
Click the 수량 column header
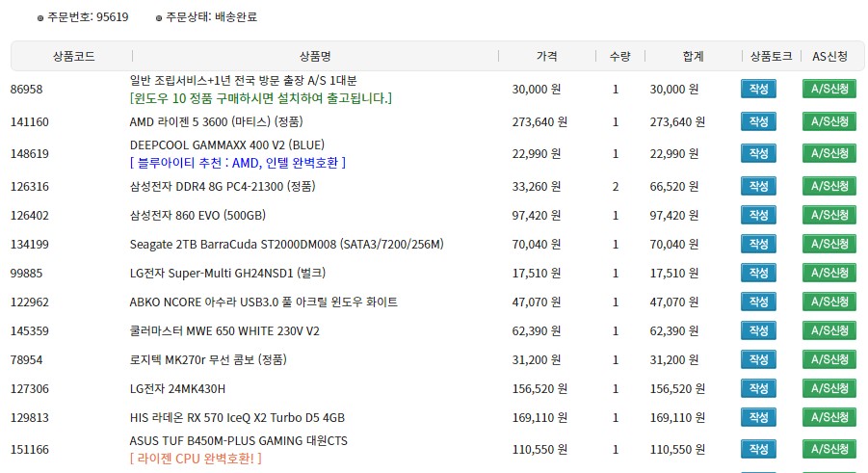tap(620, 56)
